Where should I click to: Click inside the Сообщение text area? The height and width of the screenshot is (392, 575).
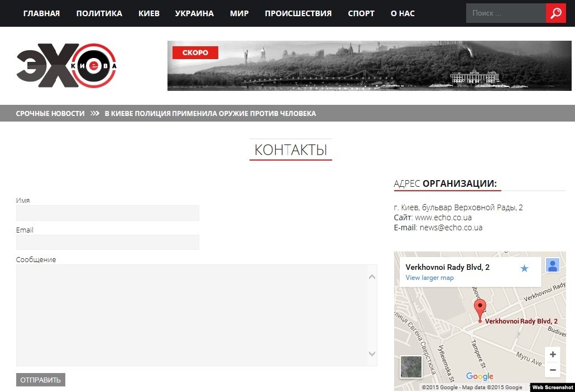190,315
